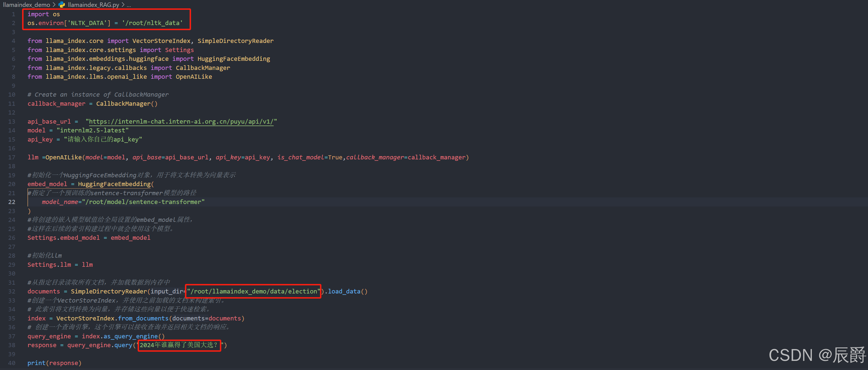
Task: Click the llamaindex_RAG.py breadcrumb item
Action: pyautogui.click(x=93, y=5)
